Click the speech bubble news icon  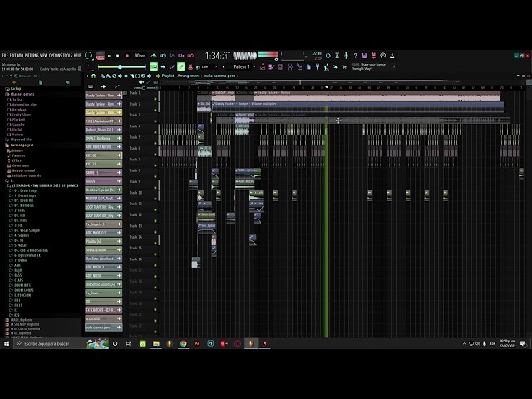(x=382, y=56)
